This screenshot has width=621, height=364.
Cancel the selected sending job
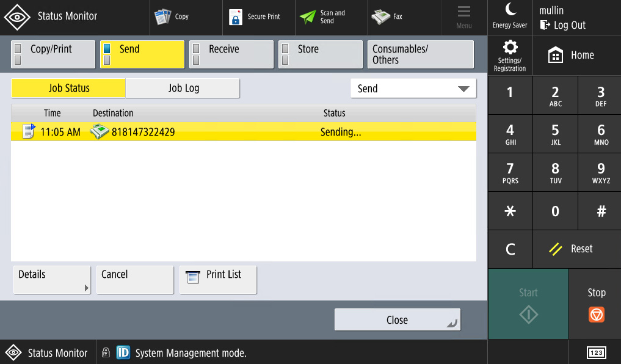pyautogui.click(x=135, y=280)
